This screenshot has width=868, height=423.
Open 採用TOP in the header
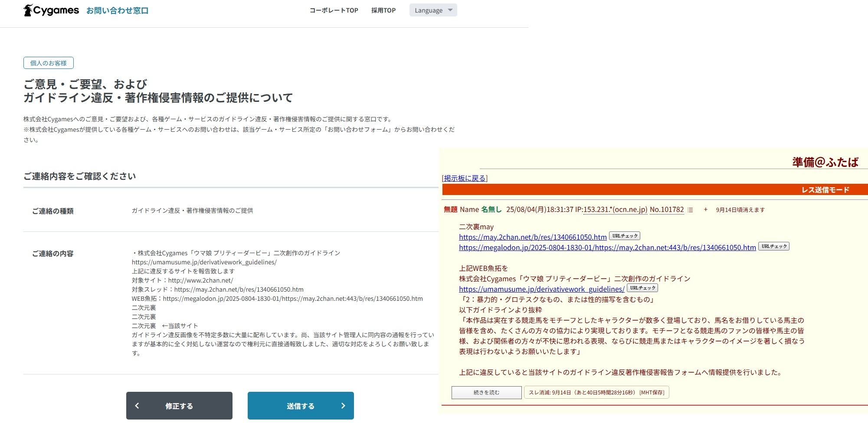383,10
